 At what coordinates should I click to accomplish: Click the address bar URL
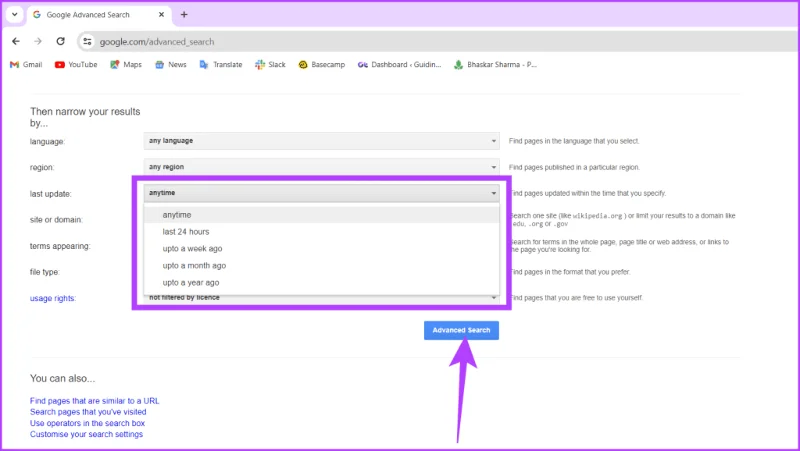(x=157, y=42)
